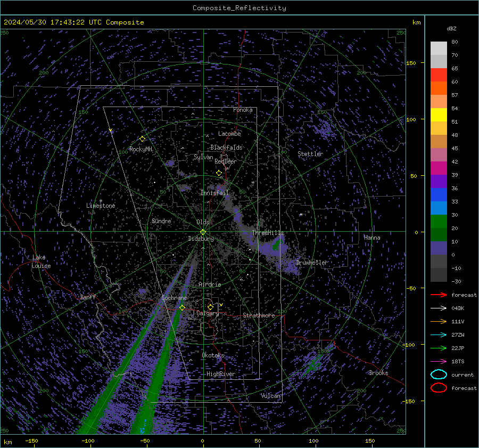Click the cyan current ellipse icon

[439, 374]
